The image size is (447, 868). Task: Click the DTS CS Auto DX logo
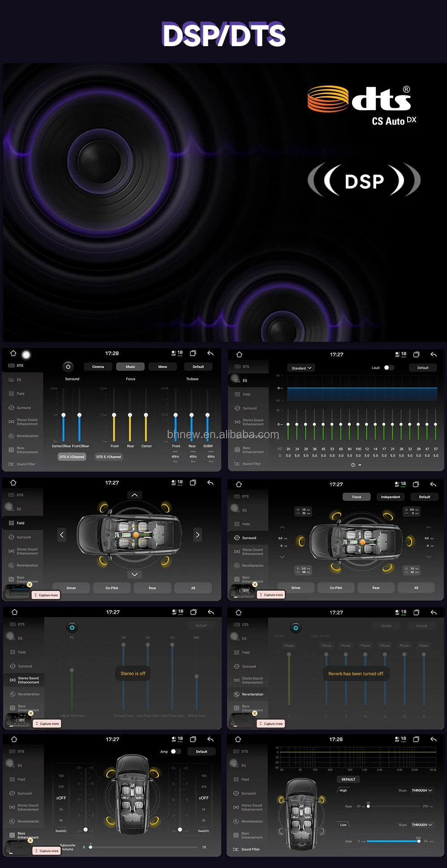coord(362,105)
